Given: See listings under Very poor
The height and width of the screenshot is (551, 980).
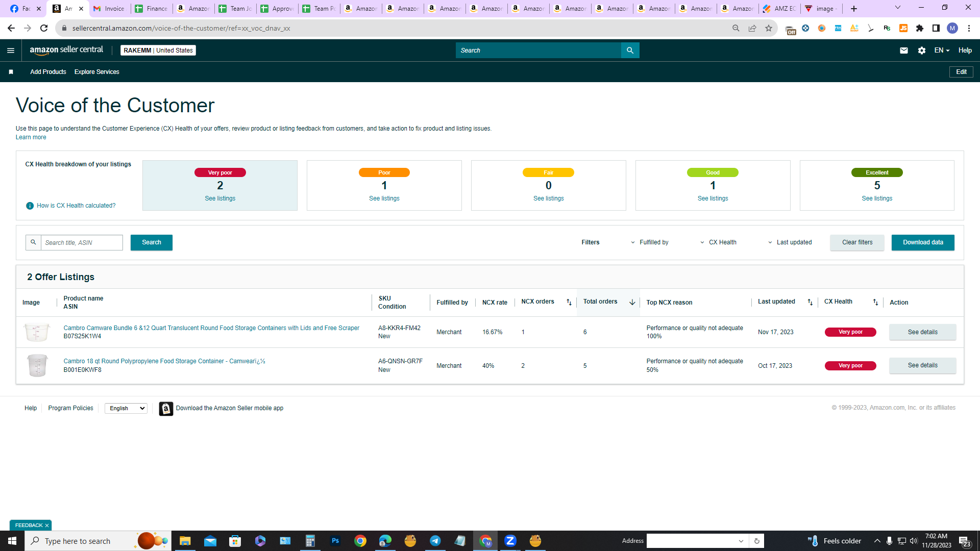Looking at the screenshot, I should (220, 198).
